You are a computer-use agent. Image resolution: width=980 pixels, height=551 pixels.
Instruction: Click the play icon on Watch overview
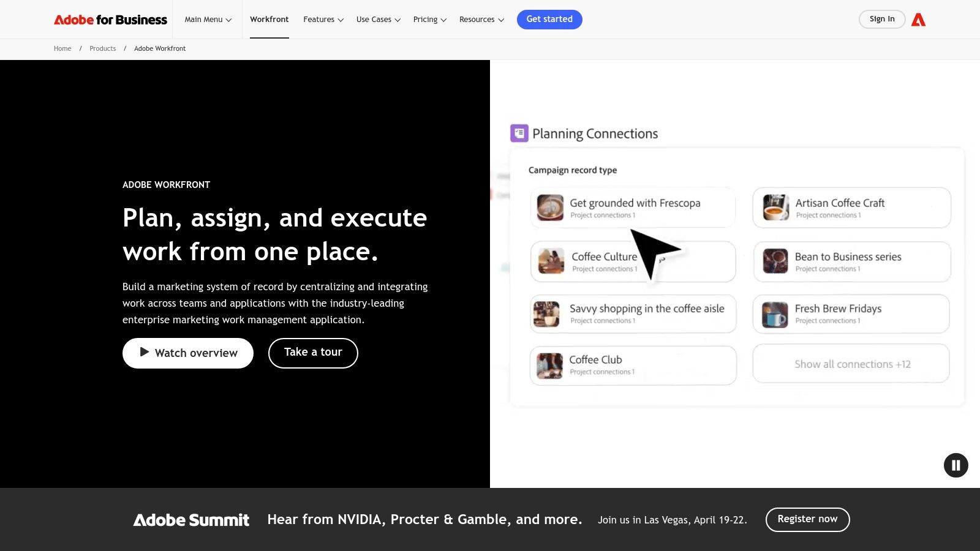(145, 353)
